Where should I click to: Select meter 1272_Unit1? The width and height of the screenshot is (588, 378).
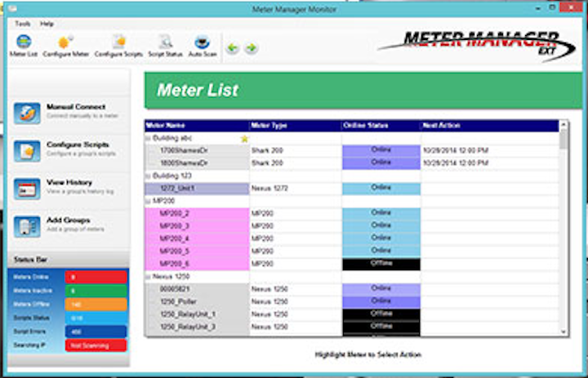[x=197, y=189]
